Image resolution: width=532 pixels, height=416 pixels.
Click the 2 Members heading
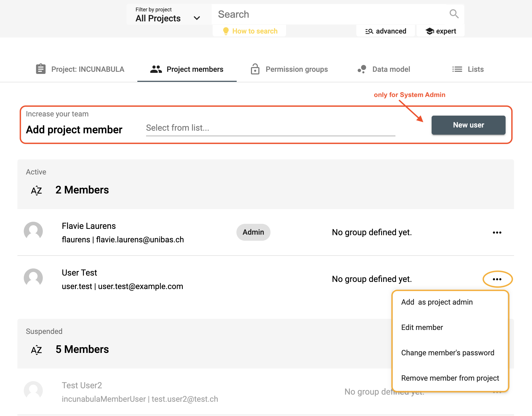[82, 190]
